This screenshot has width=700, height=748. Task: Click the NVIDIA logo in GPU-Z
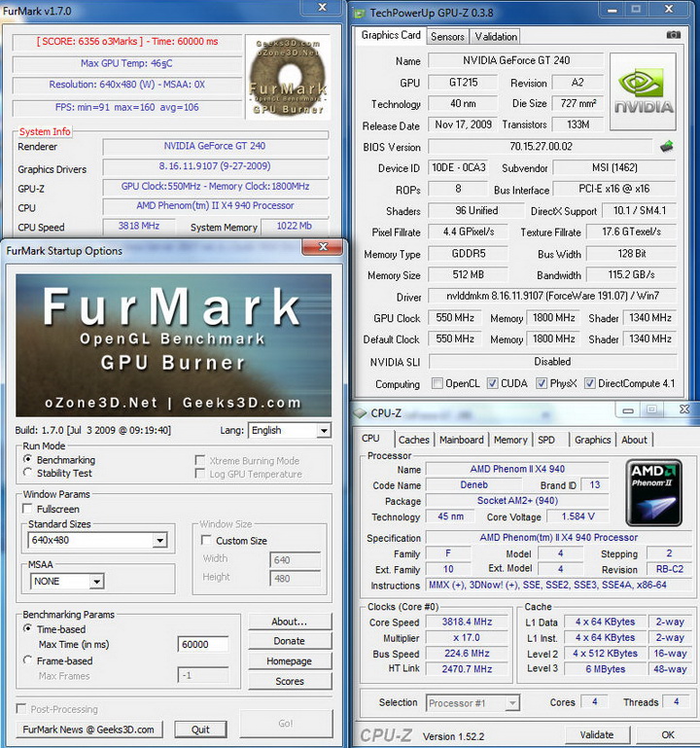click(643, 91)
